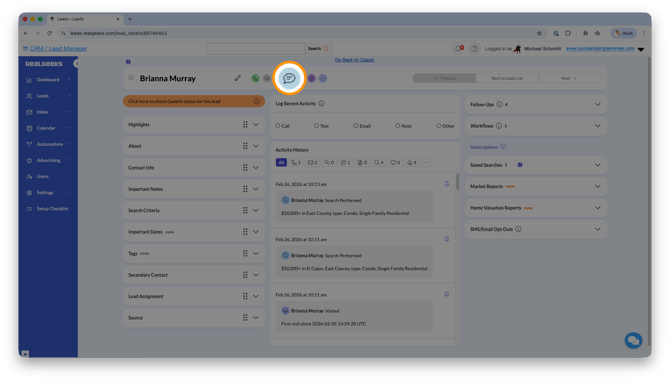Viewport: 670px width, 382px height.
Task: Open browser extensions puzzle icon
Action: point(568,33)
